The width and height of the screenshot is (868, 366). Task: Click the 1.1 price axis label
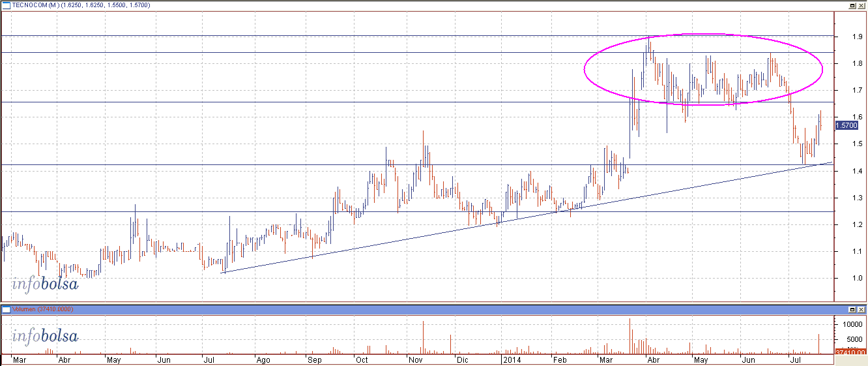click(x=858, y=251)
